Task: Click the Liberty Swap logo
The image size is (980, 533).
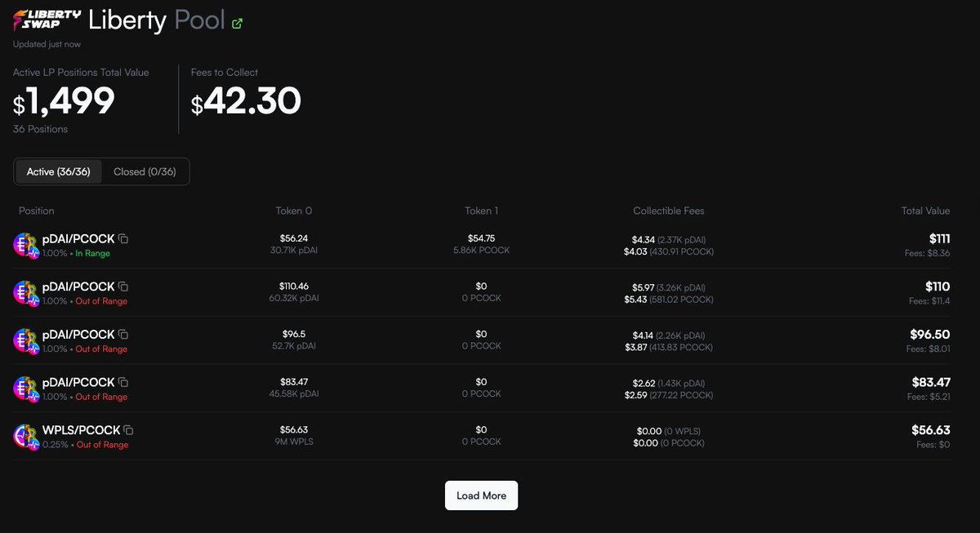Action: (47, 20)
